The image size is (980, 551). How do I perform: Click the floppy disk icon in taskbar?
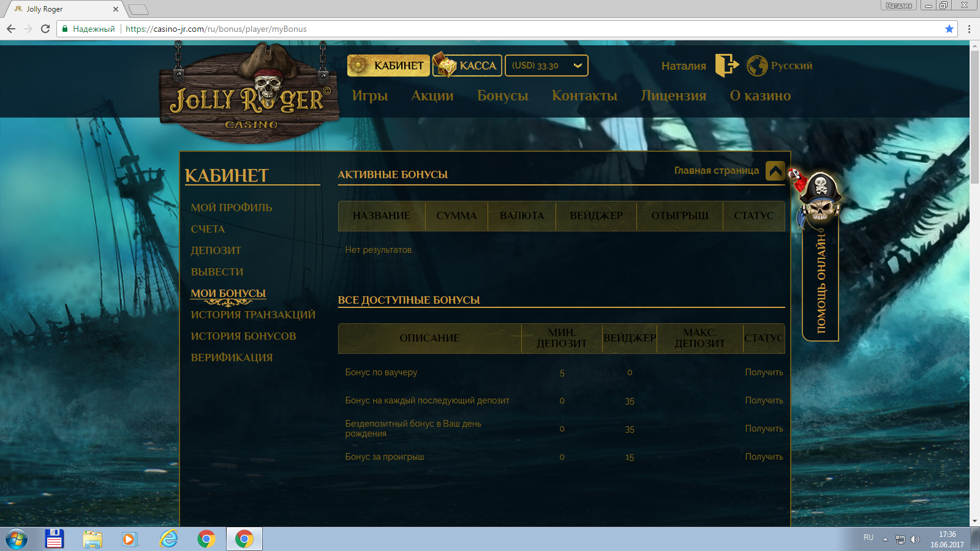(55, 539)
